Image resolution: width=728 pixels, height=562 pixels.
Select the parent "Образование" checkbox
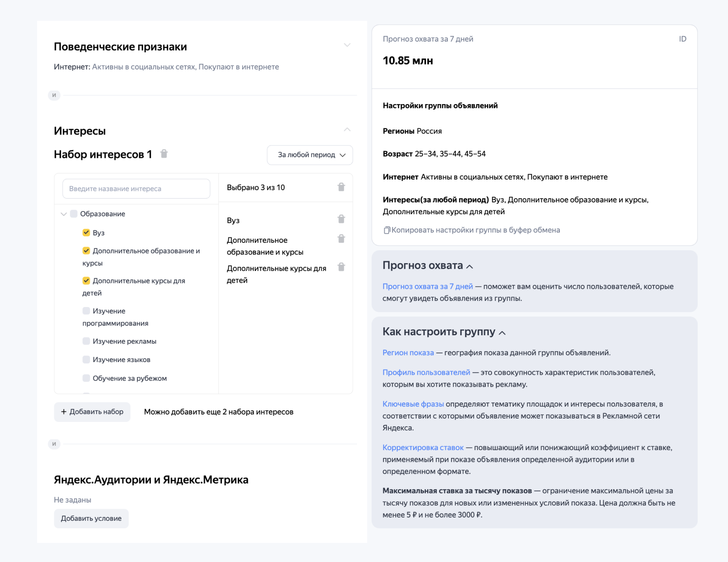[x=73, y=213]
